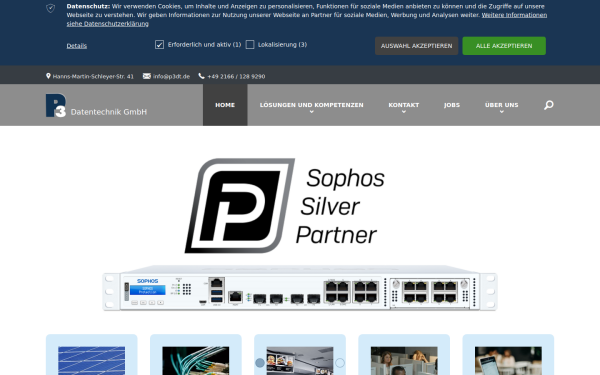This screenshot has height=375, width=600.
Task: Toggle the Erforderlich und aktiv checkbox
Action: coord(160,45)
